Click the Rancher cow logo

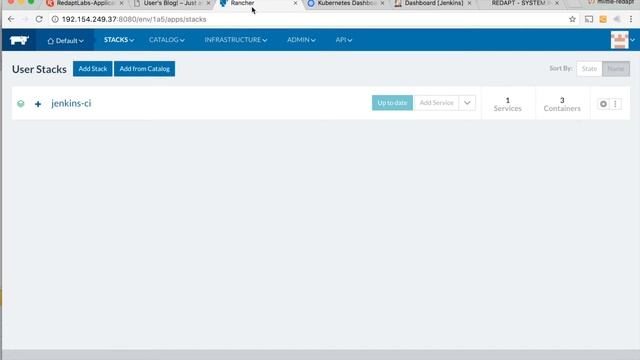[x=19, y=40]
